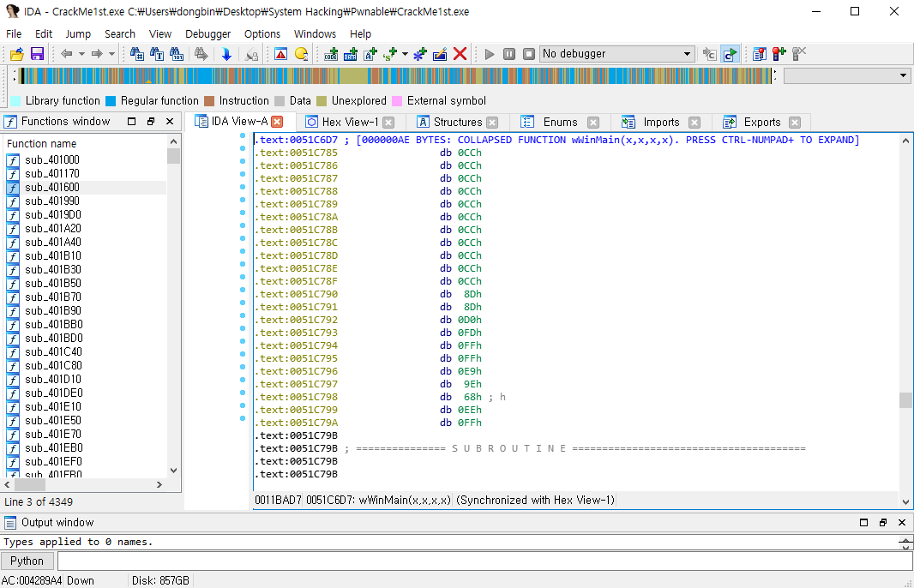The height and width of the screenshot is (588, 914).
Task: Switch to the Hex View-1 tab
Action: tap(350, 122)
